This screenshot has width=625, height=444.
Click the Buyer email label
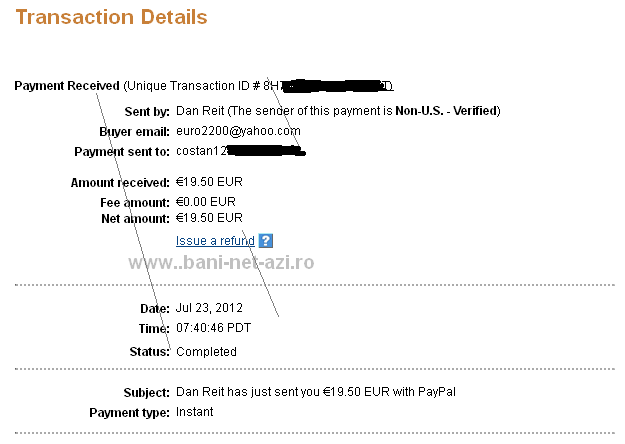(135, 131)
